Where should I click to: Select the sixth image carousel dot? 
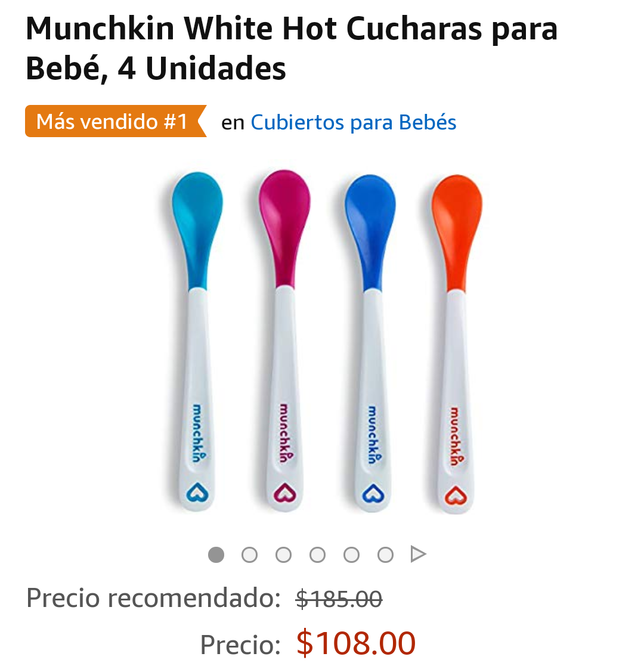point(385,555)
